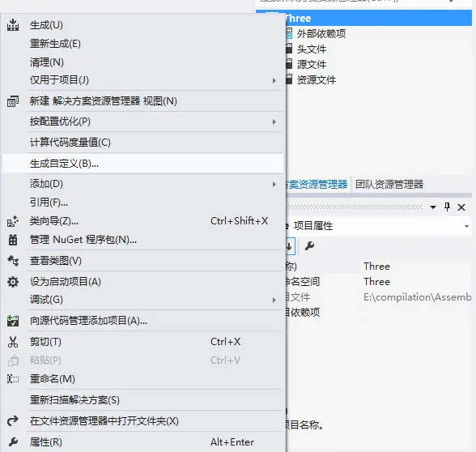Open the 项目属性 object combo box

[379, 226]
